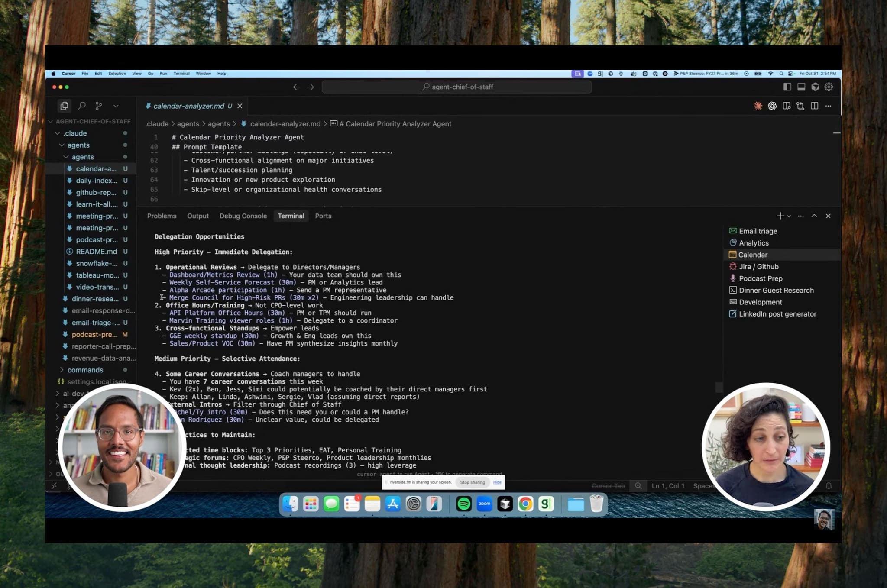Toggle the bottom panel layout button
The image size is (887, 588).
point(801,87)
